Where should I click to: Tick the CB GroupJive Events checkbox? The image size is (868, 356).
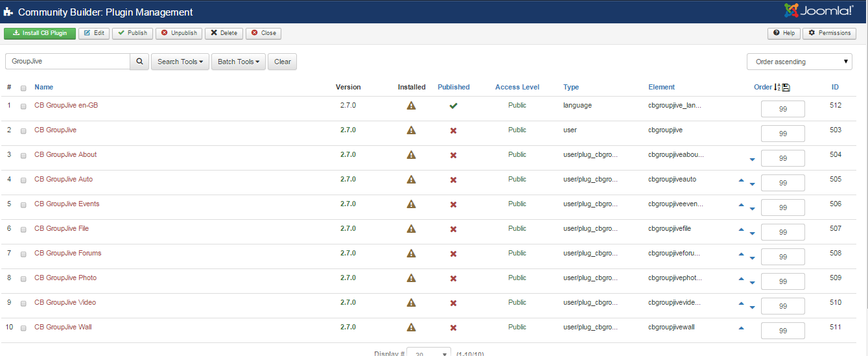[x=23, y=205]
